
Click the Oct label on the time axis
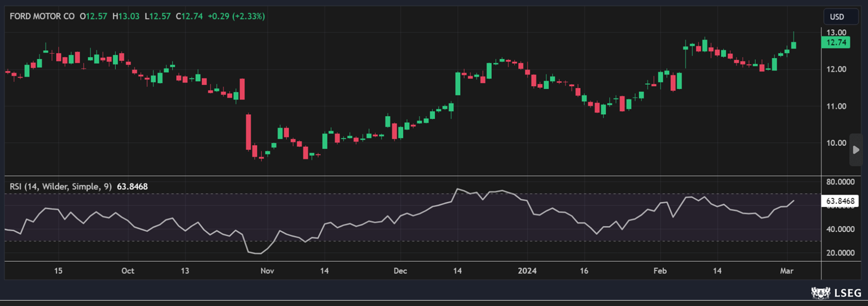click(x=128, y=271)
